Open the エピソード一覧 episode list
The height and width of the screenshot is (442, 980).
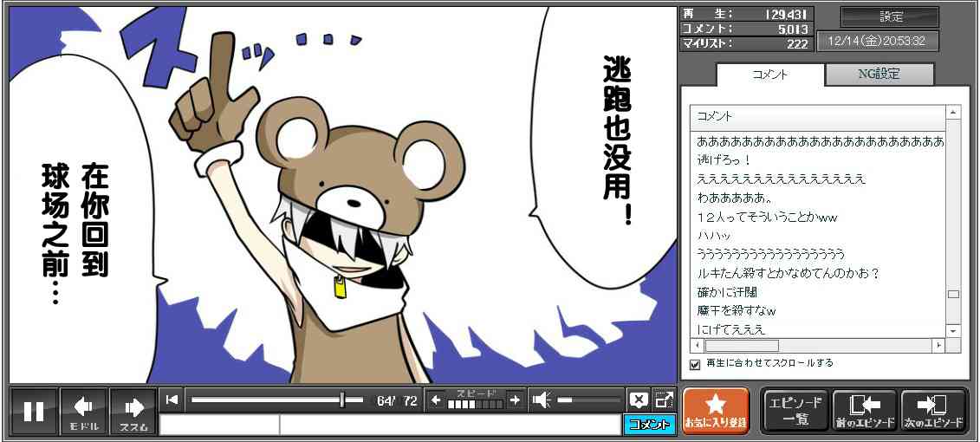(x=795, y=411)
